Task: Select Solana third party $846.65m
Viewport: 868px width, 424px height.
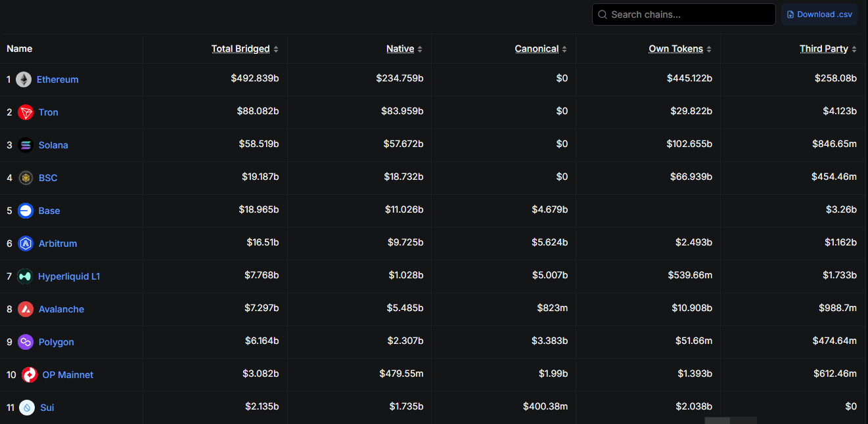Action: 834,144
